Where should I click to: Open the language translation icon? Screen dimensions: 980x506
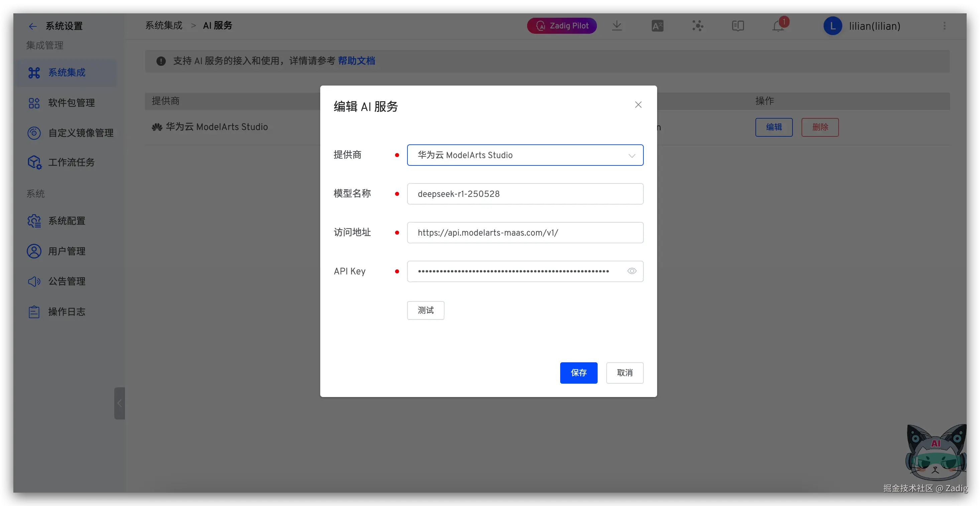pyautogui.click(x=657, y=26)
